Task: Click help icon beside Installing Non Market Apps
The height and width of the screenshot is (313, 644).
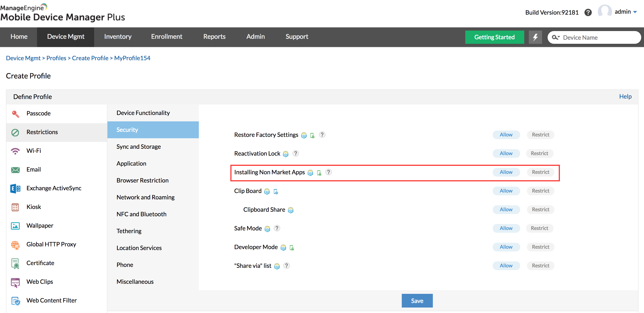Action: pos(328,172)
